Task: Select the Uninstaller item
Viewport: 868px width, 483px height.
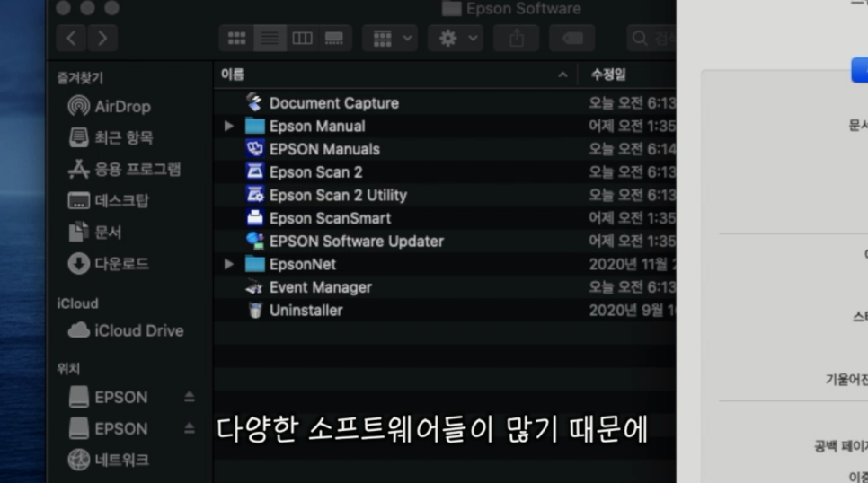Action: pos(305,311)
